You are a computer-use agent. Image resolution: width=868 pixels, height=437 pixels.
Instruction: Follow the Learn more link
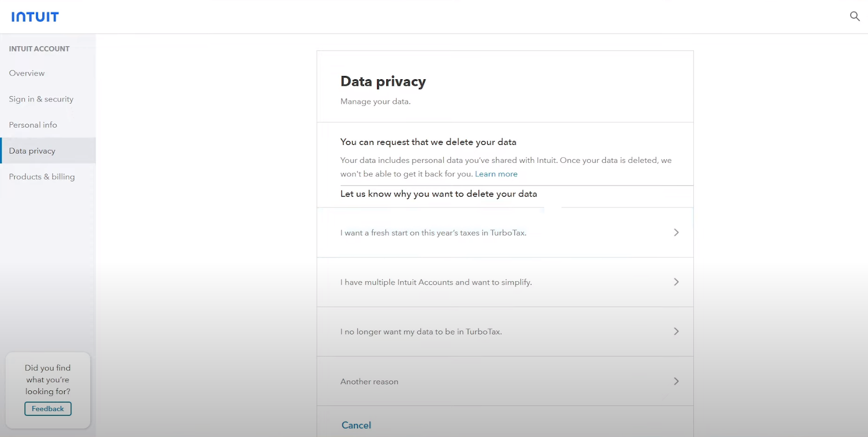click(x=496, y=174)
